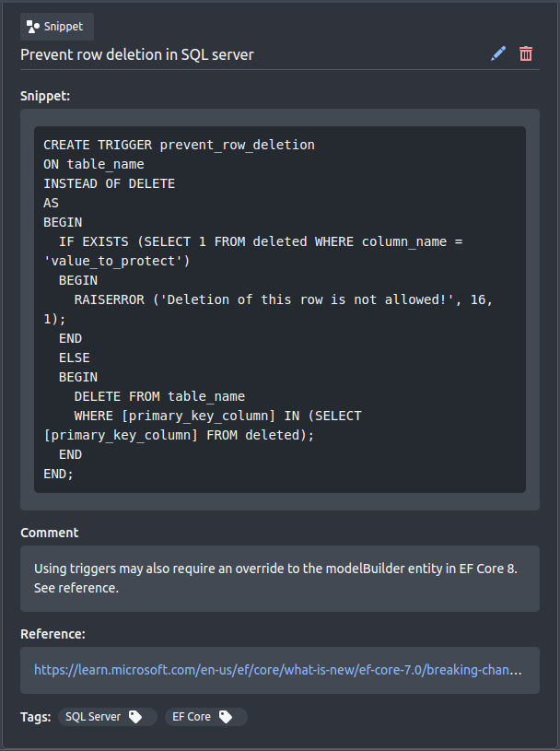This screenshot has height=751, width=560.
Task: Click the 'INSTEAD OF DELETE' code line
Action: coord(109,183)
